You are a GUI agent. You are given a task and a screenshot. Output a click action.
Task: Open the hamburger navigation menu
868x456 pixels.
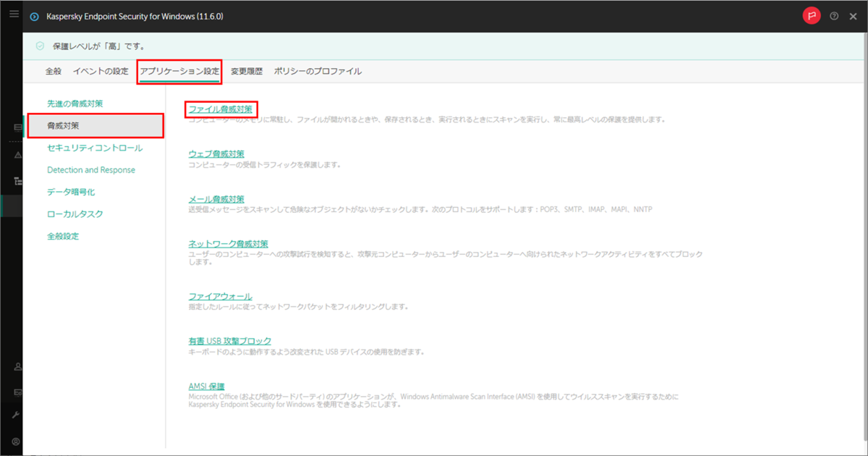pyautogui.click(x=13, y=12)
